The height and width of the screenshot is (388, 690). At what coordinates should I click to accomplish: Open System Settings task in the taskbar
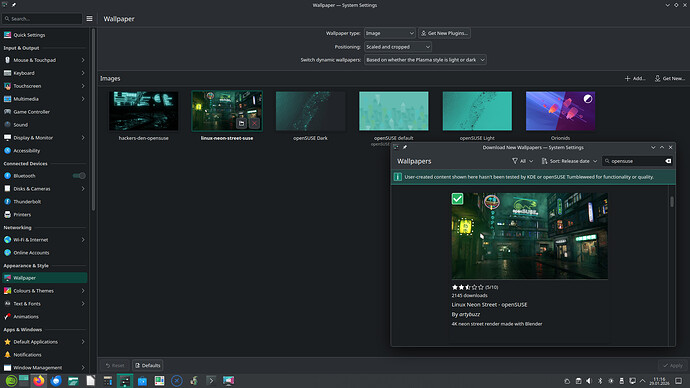pos(125,381)
